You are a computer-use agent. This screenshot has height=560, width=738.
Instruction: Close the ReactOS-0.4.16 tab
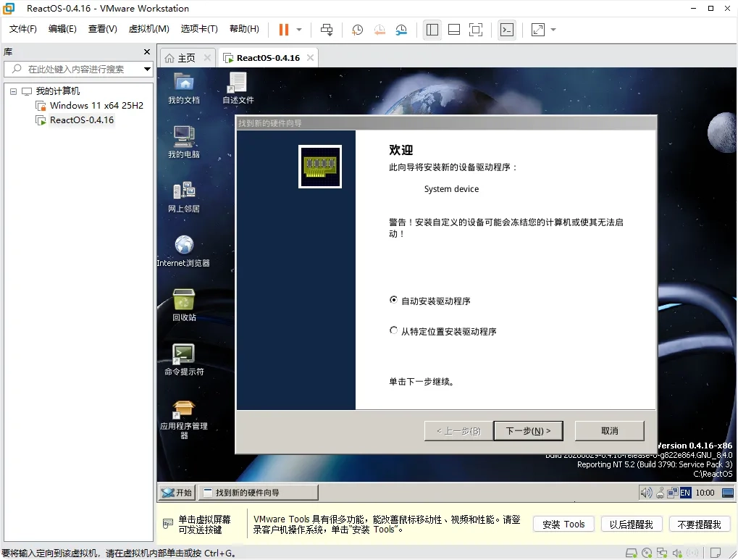[x=310, y=57]
